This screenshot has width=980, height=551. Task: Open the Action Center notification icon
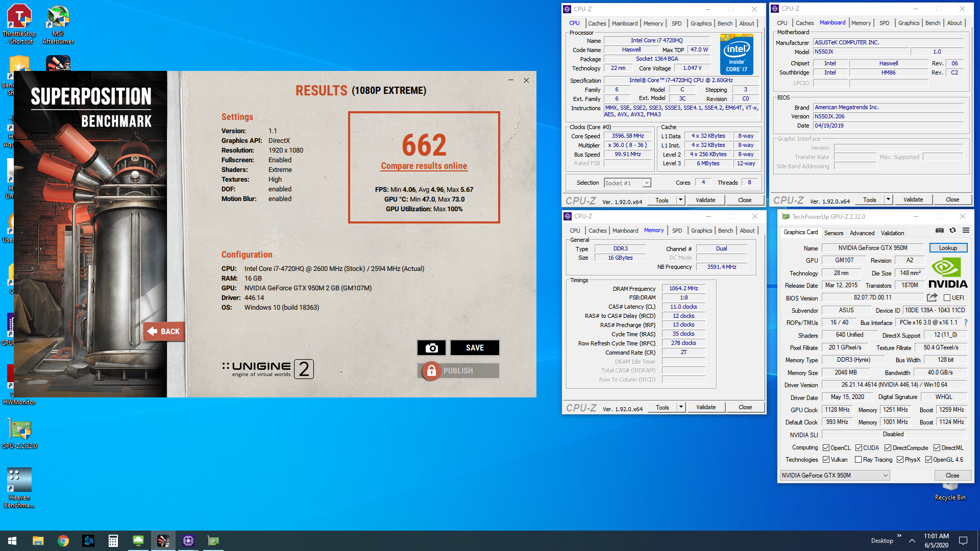(x=963, y=541)
